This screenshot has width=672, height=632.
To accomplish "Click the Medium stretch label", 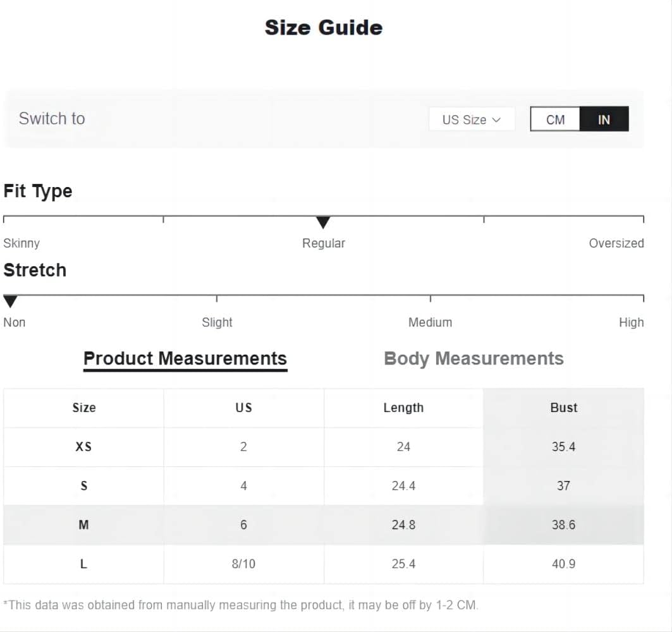I will (431, 322).
